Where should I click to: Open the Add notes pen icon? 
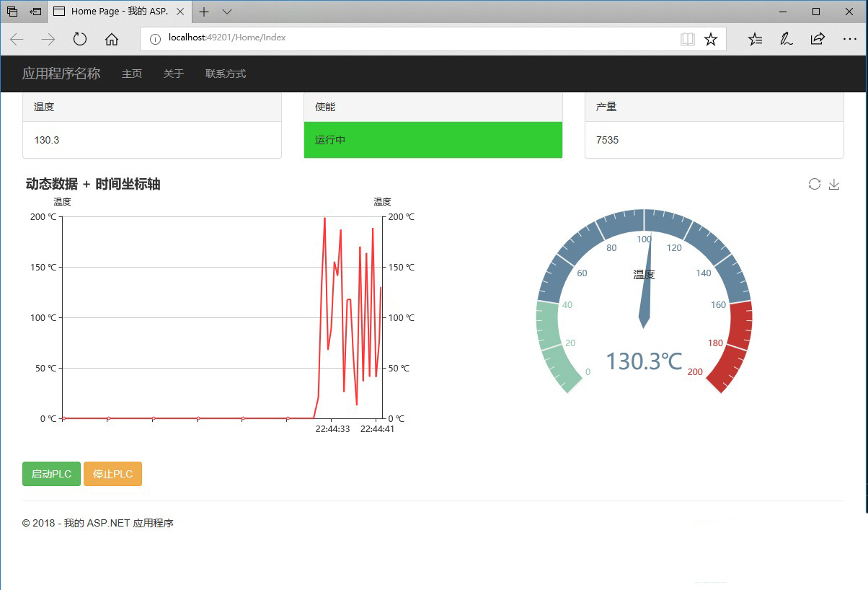point(787,39)
